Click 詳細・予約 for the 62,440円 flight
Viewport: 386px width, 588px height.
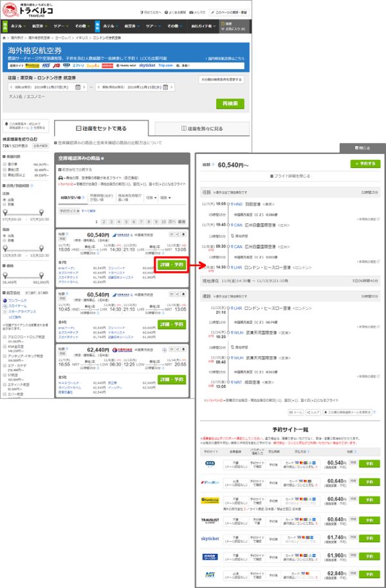click(x=172, y=380)
